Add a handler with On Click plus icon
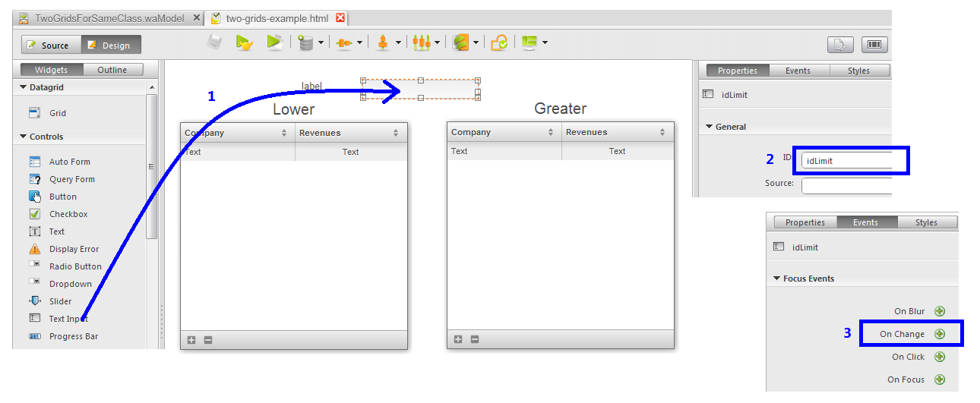 tap(940, 357)
